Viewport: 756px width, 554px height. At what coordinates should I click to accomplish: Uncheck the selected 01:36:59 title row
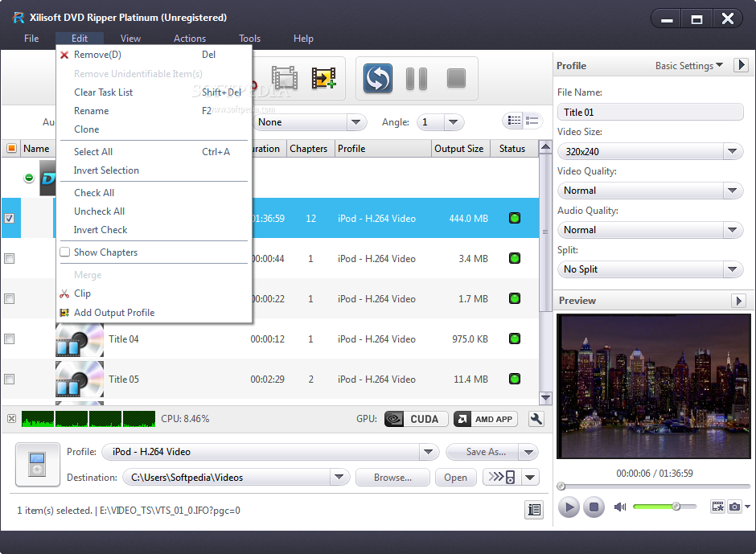(x=9, y=219)
